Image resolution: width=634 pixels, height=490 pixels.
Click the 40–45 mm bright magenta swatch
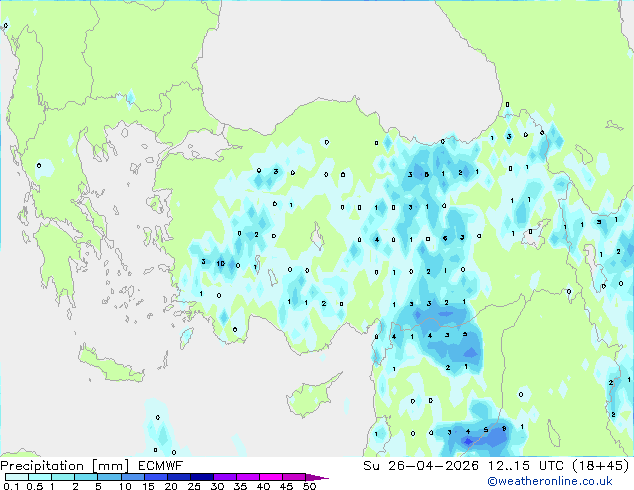(x=271, y=477)
